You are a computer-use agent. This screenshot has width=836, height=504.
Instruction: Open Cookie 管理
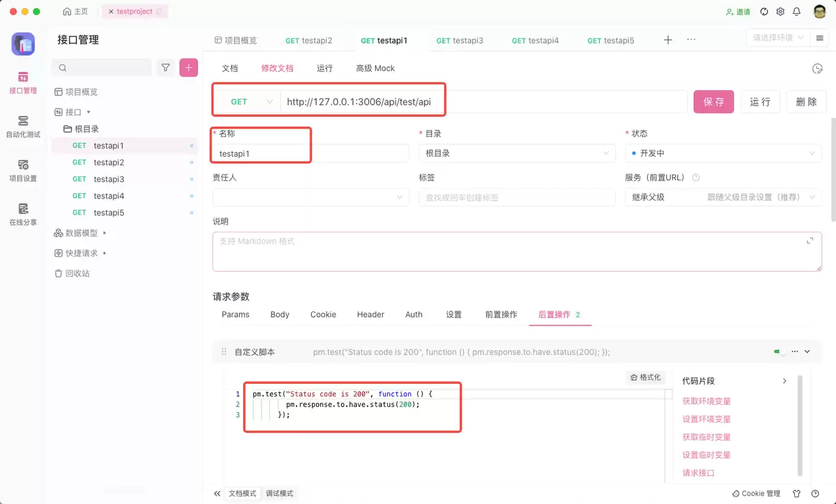756,494
